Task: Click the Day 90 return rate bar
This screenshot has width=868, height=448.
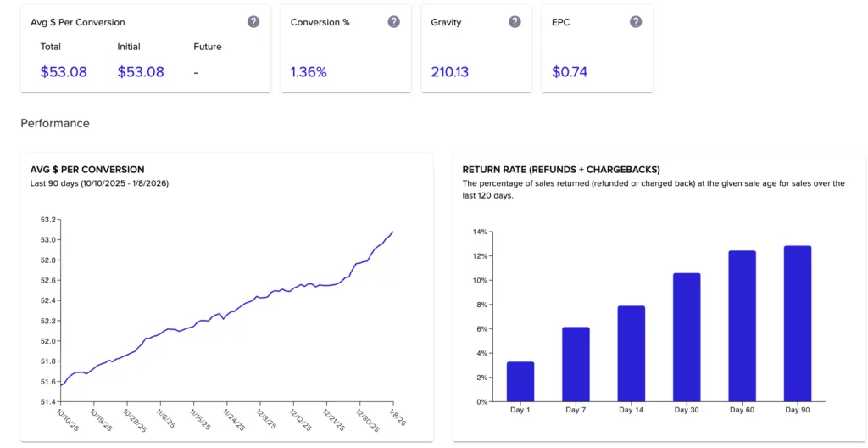Action: pos(798,323)
